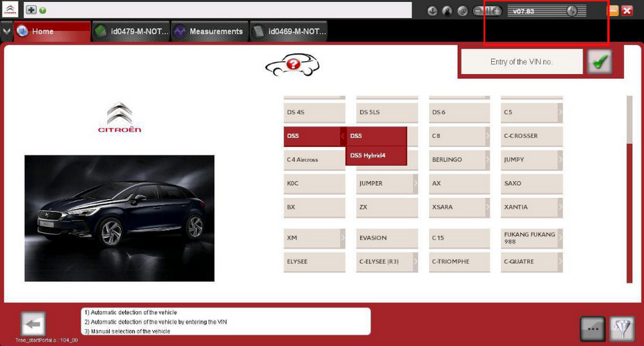Expand the JUMPER model submenu arrow
The width and height of the screenshot is (644, 346).
tap(416, 184)
